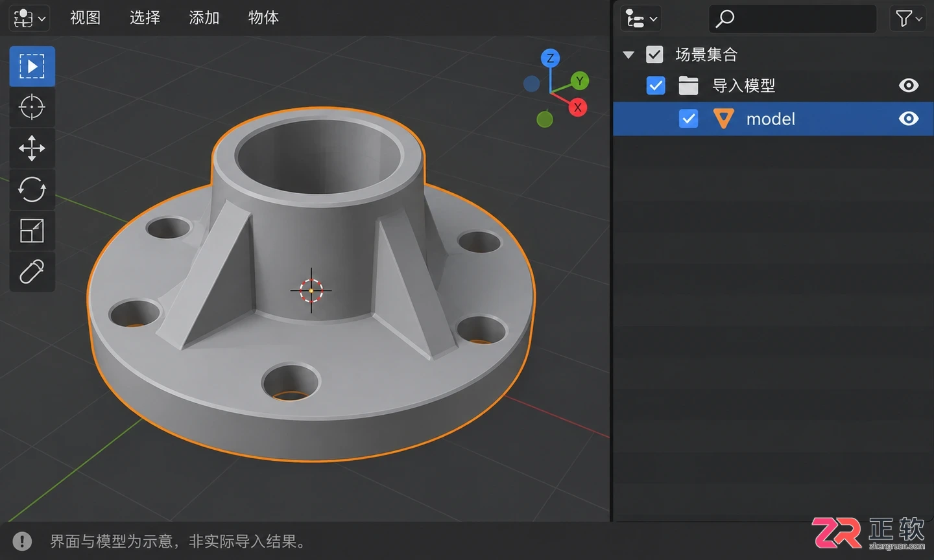Select the model object name

771,119
